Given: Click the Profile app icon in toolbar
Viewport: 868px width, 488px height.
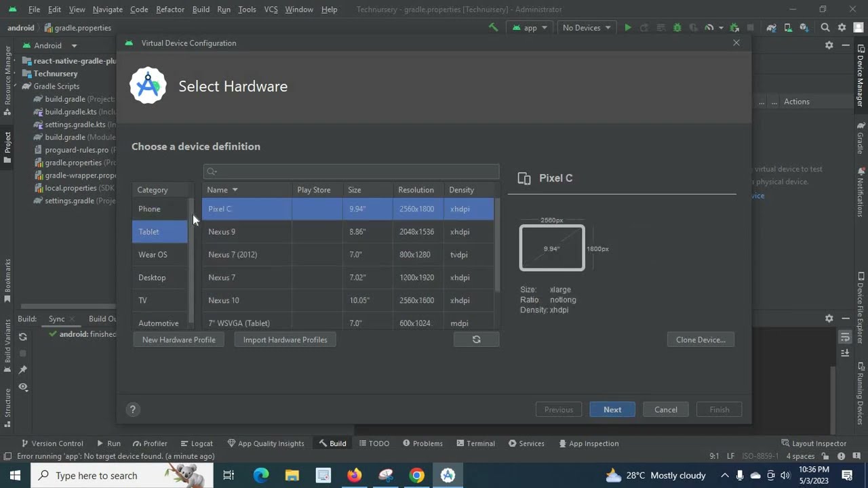Looking at the screenshot, I should click(709, 28).
